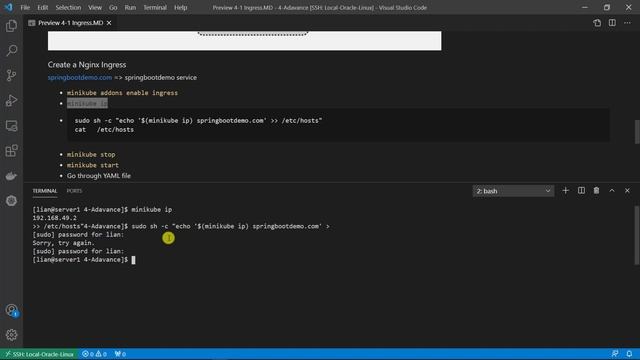Click the feedback icon in status bar

(x=615, y=354)
